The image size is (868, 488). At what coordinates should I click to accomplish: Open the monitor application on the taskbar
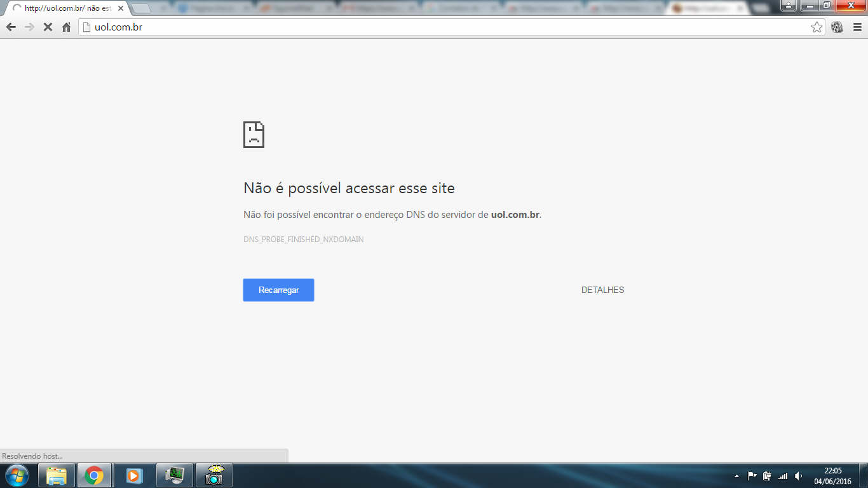click(174, 475)
